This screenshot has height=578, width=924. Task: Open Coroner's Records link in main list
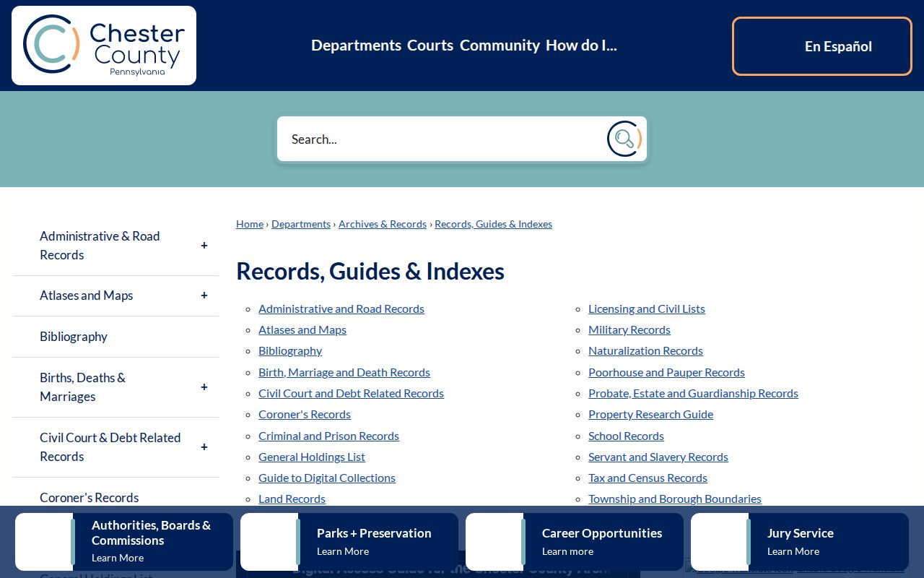tap(305, 414)
